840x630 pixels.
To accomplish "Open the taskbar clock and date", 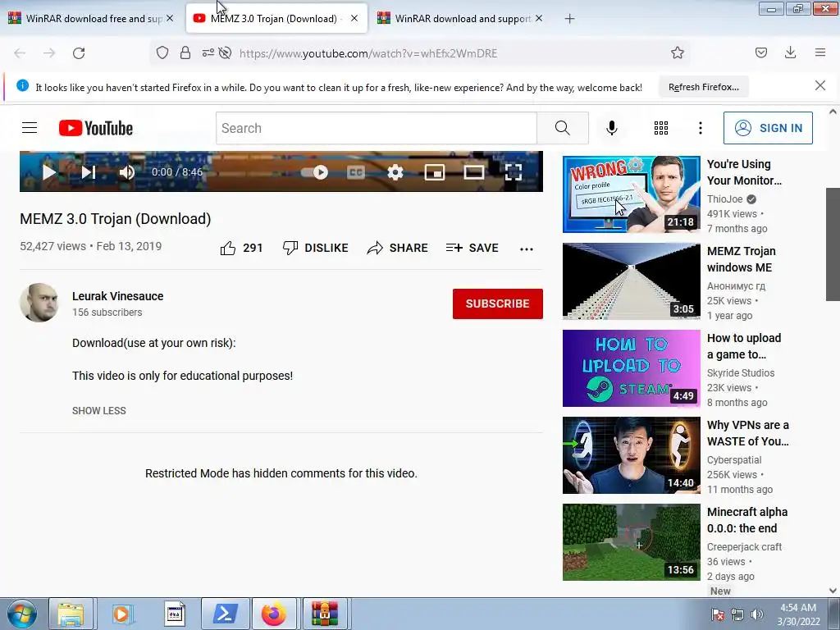I will [x=798, y=614].
